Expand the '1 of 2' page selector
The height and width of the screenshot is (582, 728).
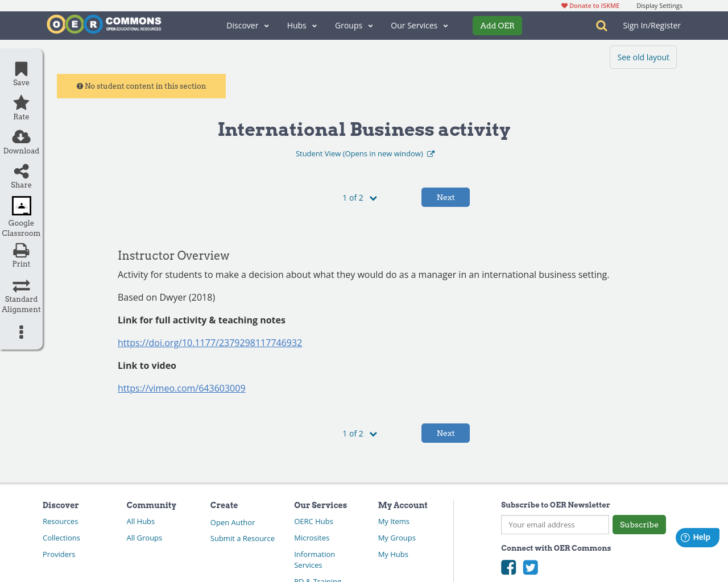click(359, 197)
